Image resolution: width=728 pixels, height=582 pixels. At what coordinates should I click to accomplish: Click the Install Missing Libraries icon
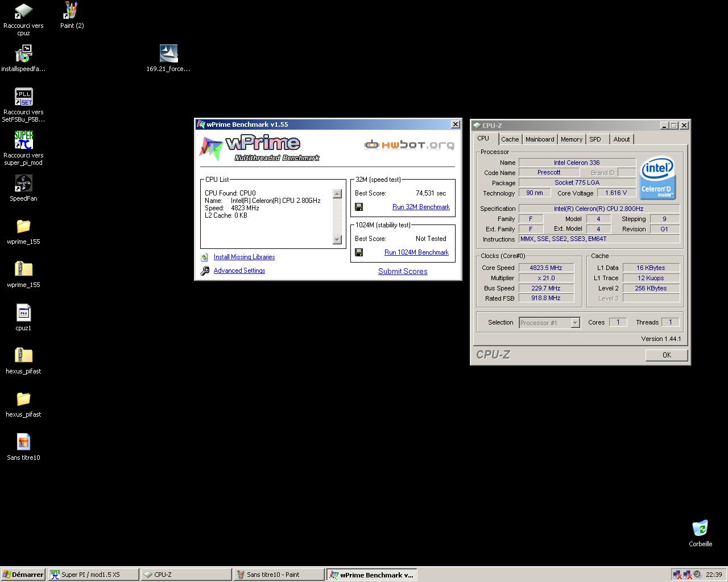click(x=204, y=257)
